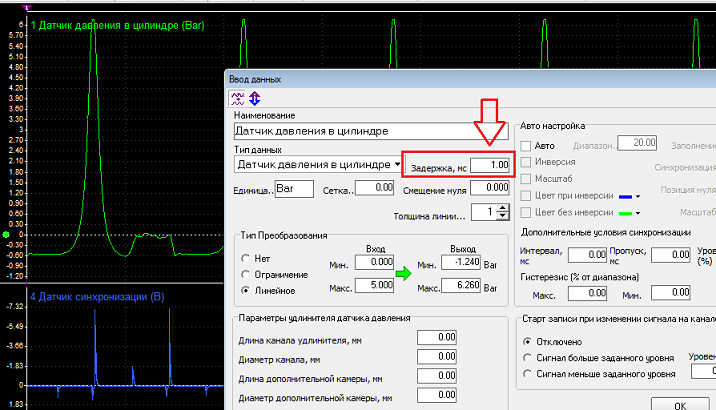Click the Уровень field near recording start
The width and height of the screenshot is (716, 410).
click(x=704, y=371)
